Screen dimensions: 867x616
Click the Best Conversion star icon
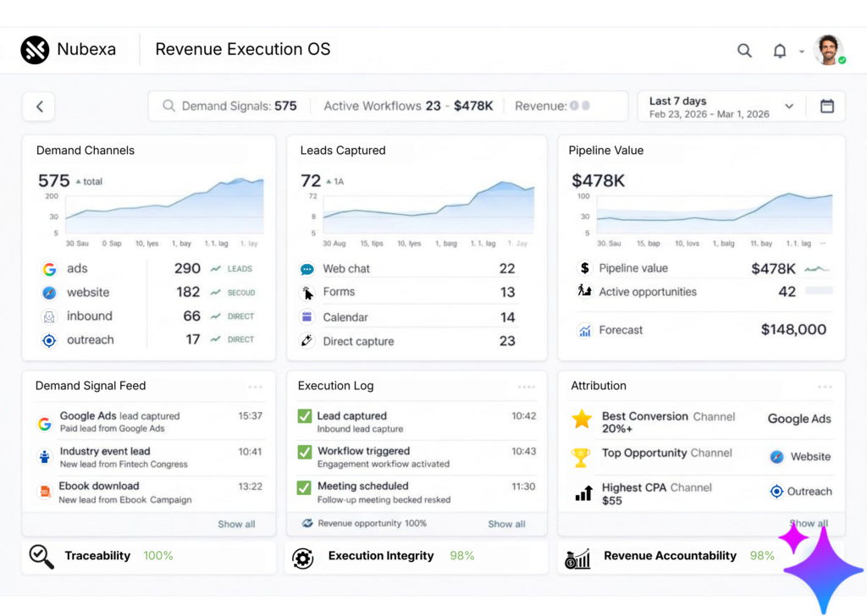pyautogui.click(x=582, y=420)
